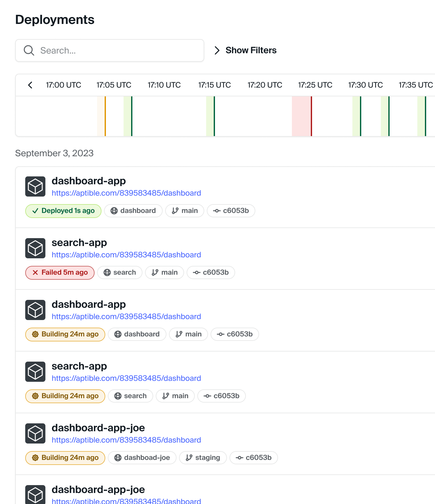Click the dashboad-joe environment tag

point(142,458)
